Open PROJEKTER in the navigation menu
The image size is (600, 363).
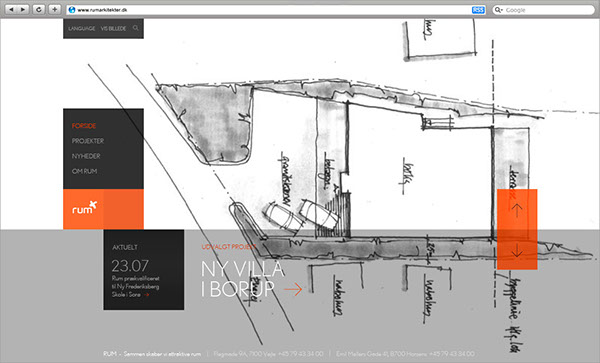[x=88, y=141]
